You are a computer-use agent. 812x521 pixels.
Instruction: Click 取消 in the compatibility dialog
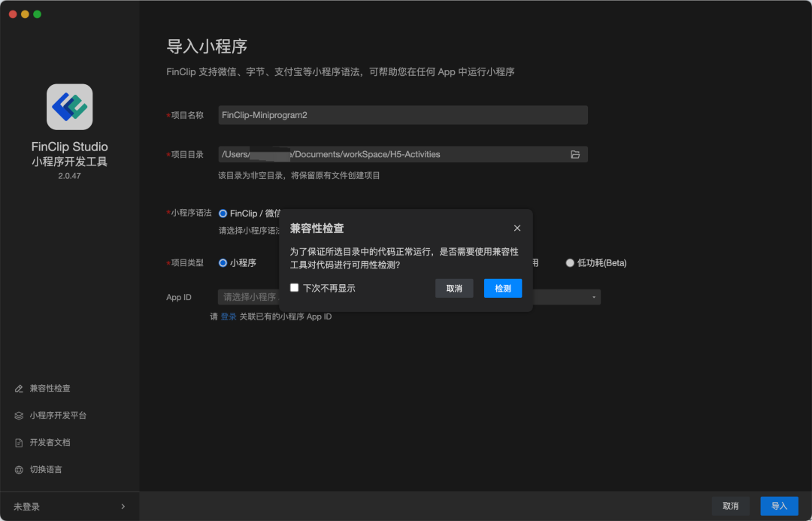pos(454,287)
